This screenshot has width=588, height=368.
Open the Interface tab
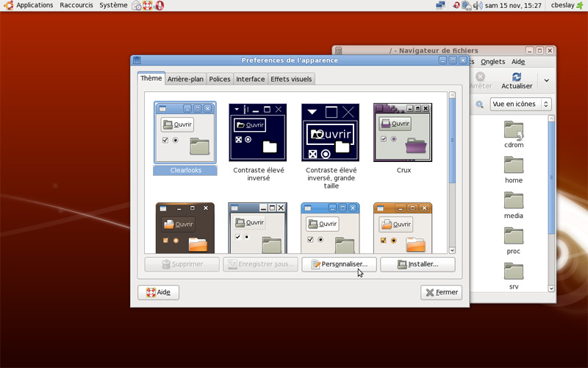point(251,79)
